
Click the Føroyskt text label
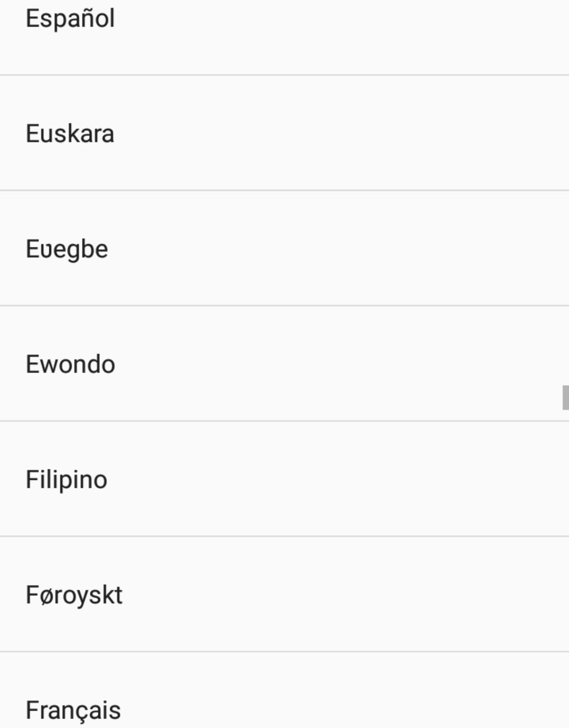tap(74, 595)
